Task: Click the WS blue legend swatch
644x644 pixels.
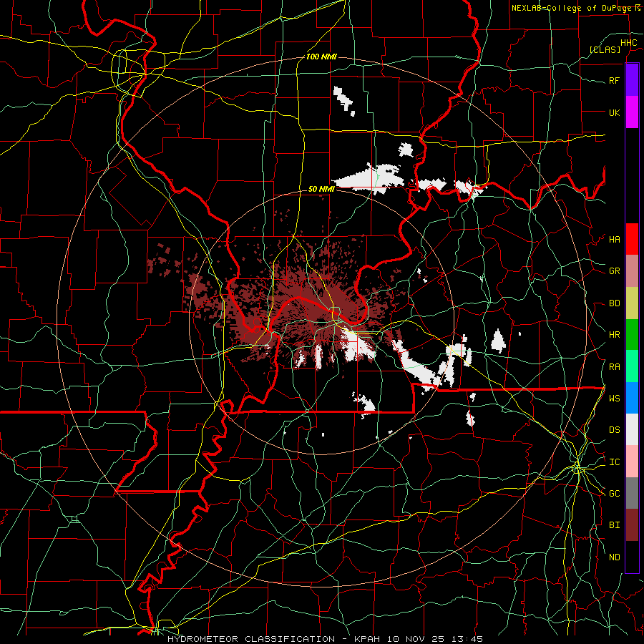Action: click(632, 398)
